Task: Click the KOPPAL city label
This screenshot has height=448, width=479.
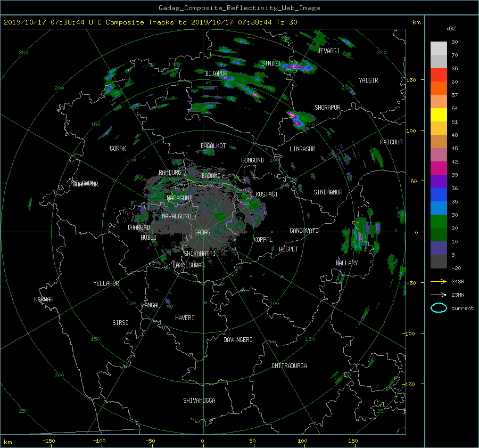Action: tap(263, 240)
